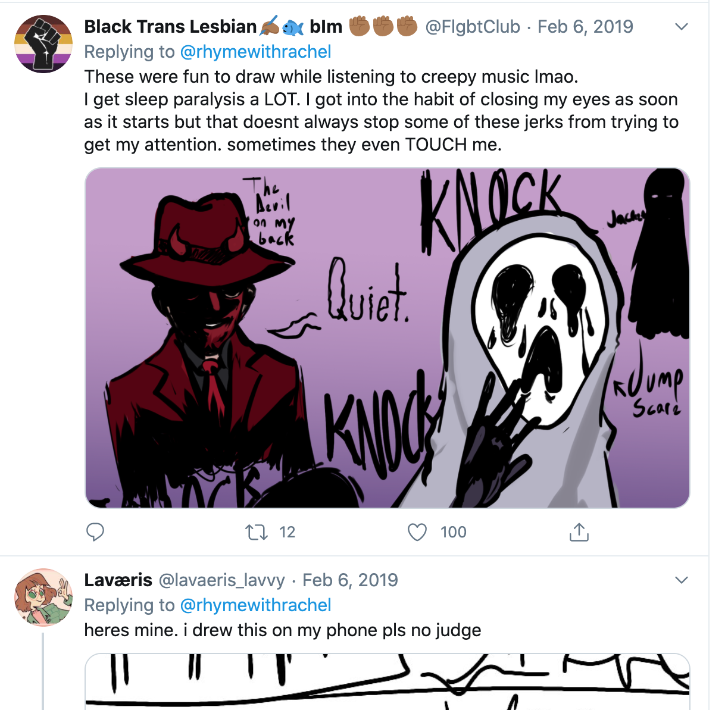The width and height of the screenshot is (728, 710).
Task: Open Laværis's cartoon profile avatar
Action: [43, 598]
